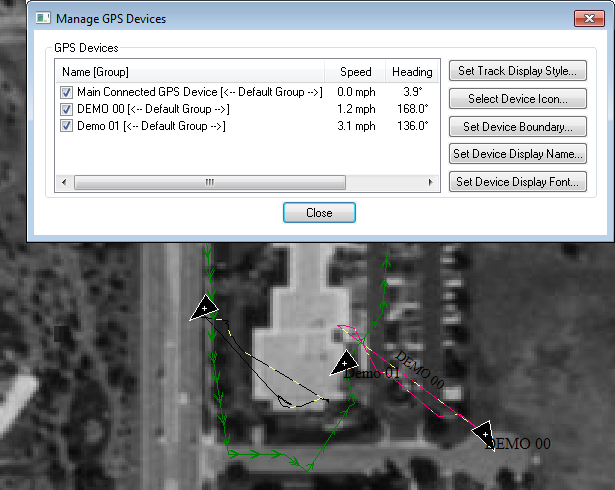
Task: Choose the Set Device Display Font button
Action: (518, 182)
